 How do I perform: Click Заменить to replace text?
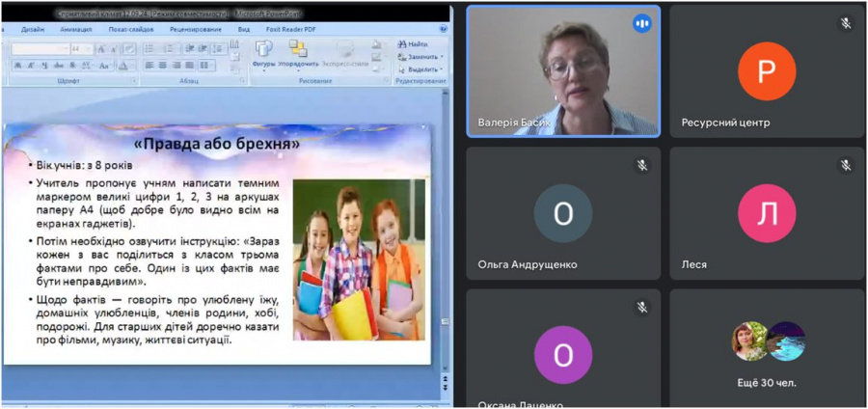pos(420,57)
